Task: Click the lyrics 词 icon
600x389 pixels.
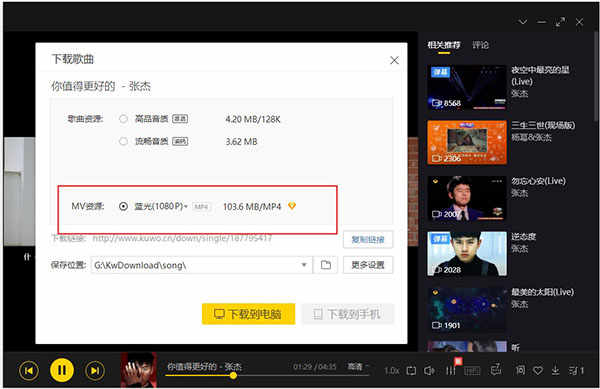Action: 520,370
